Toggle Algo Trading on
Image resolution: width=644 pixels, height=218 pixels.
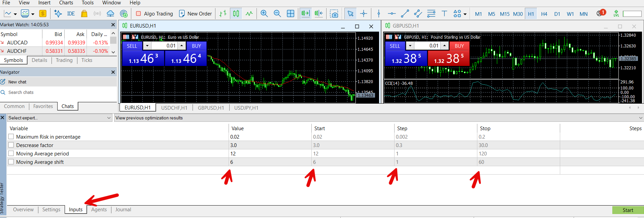(x=154, y=14)
